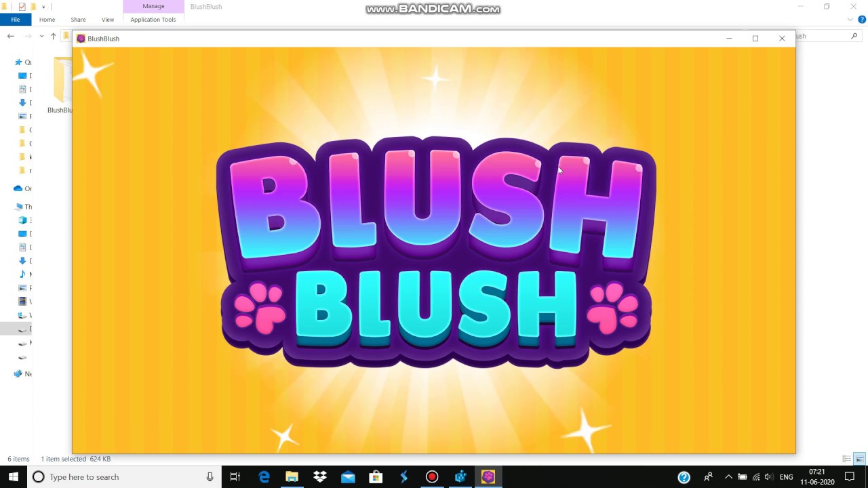Click the ENG language indicator

[786, 477]
